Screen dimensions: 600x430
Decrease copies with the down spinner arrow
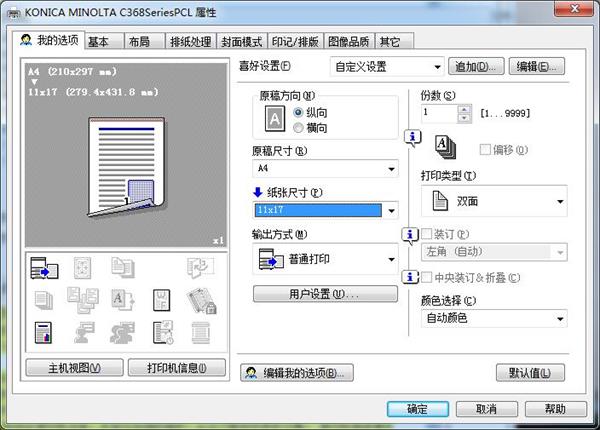click(464, 118)
